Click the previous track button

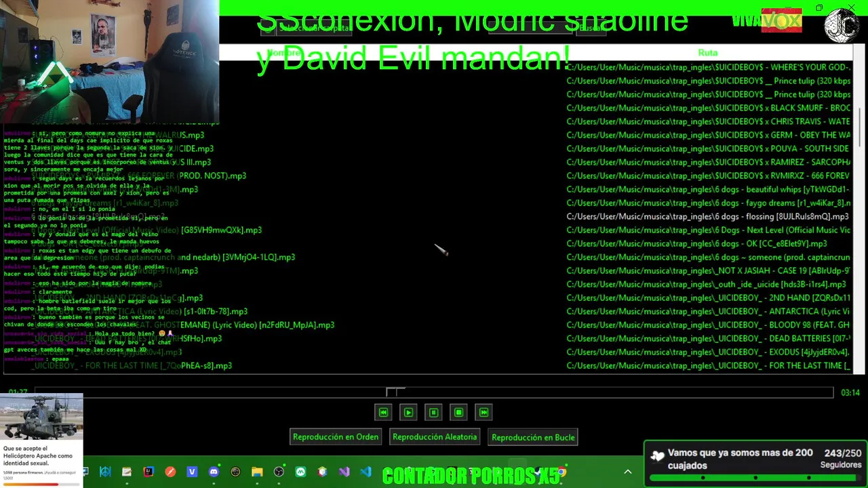(383, 412)
